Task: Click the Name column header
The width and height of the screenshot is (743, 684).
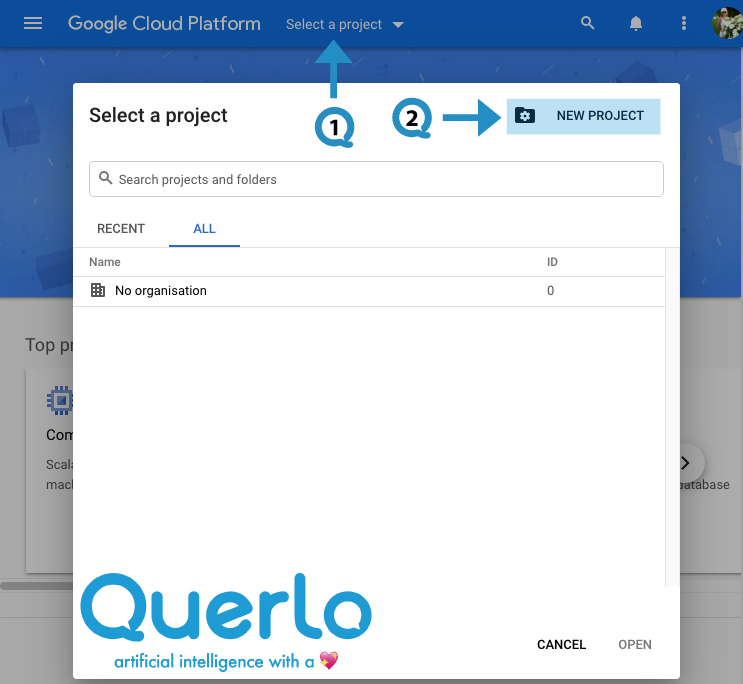Action: pos(105,262)
